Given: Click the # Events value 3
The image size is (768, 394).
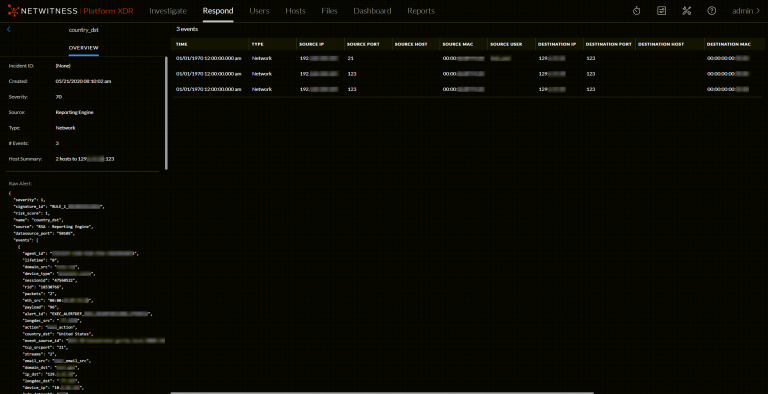Looking at the screenshot, I should click(57, 144).
